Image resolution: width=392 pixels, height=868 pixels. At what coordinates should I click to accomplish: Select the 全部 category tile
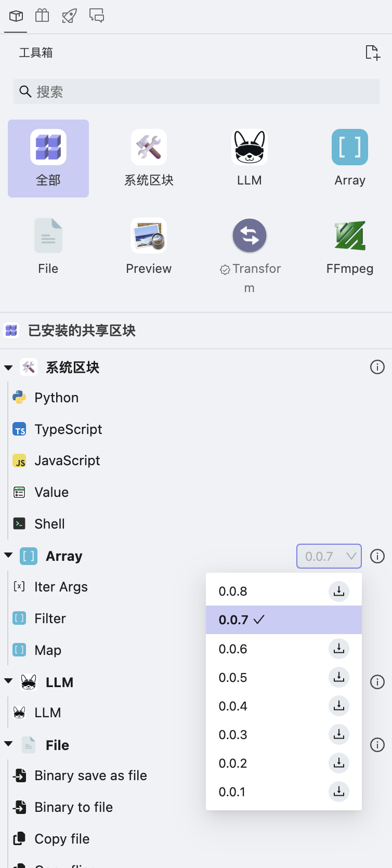[48, 159]
